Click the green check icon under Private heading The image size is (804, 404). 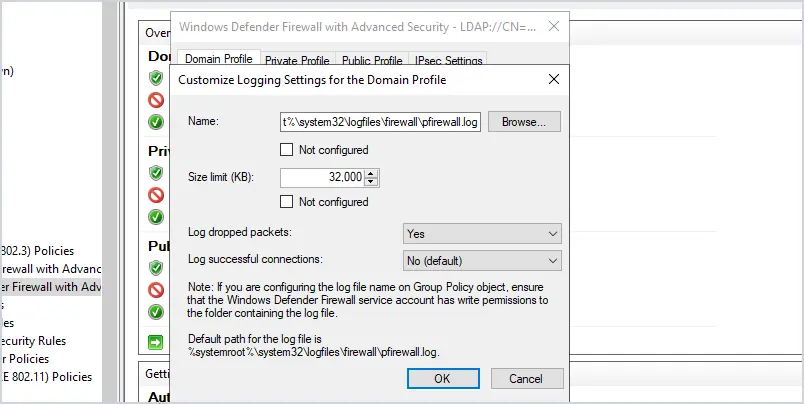[x=156, y=217]
